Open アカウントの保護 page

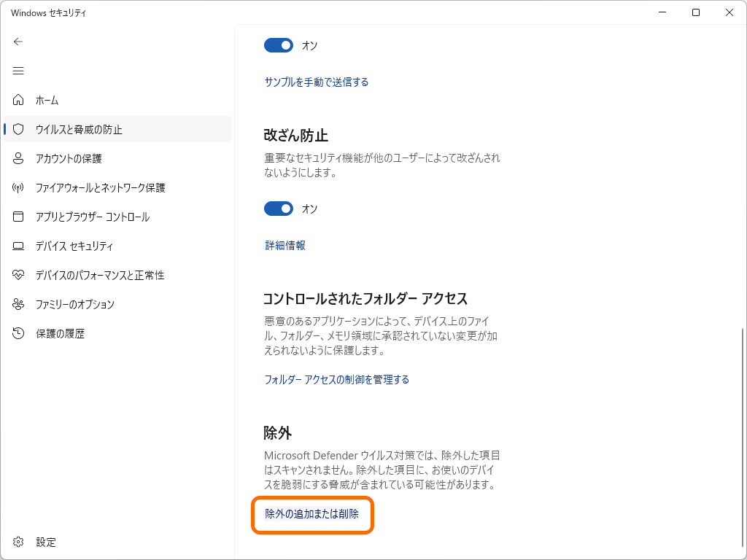(x=117, y=158)
